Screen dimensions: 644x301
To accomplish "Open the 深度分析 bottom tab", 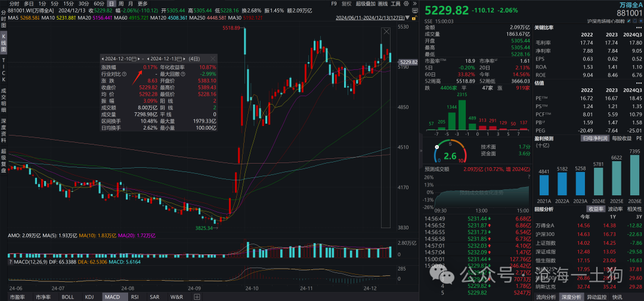I will (x=571, y=297).
